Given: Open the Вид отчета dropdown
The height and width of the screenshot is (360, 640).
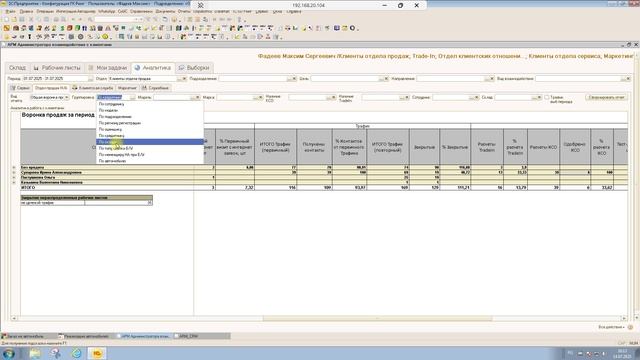Looking at the screenshot, I should tap(67, 98).
